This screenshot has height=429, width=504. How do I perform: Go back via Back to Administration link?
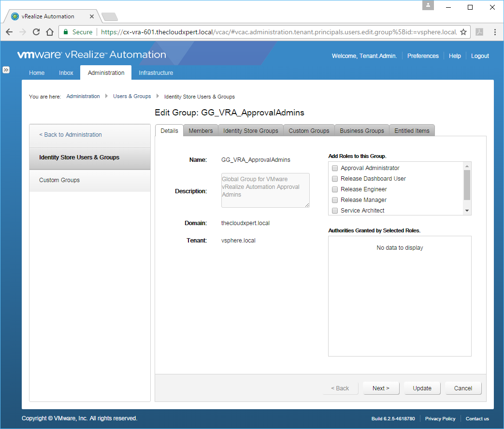[x=71, y=135]
